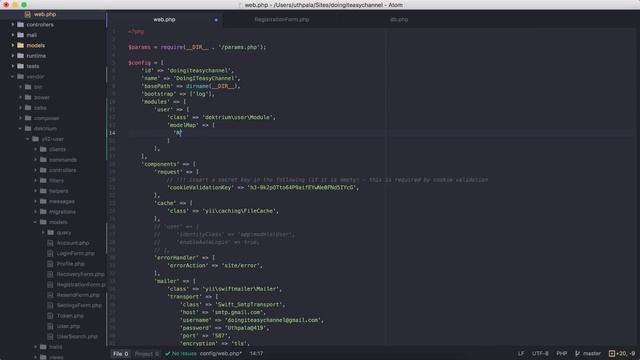This screenshot has width=640, height=360.
Task: Click the tests folder icon
Action: 20,66
